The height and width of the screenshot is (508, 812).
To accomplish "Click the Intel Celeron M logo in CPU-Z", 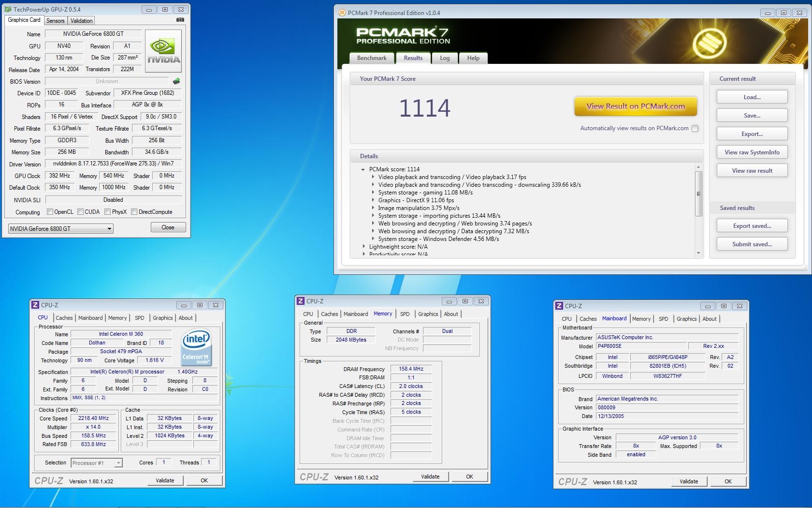I will pyautogui.click(x=196, y=347).
